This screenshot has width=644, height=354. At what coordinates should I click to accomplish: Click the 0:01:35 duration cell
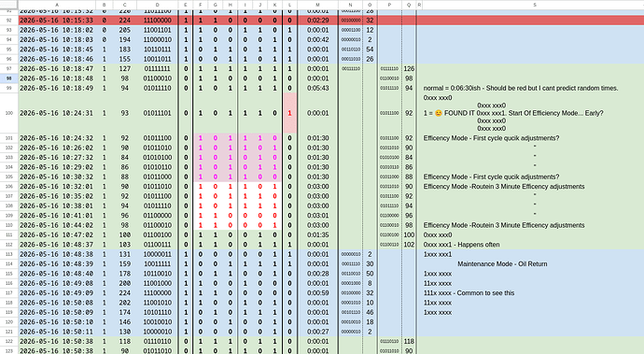coord(318,234)
